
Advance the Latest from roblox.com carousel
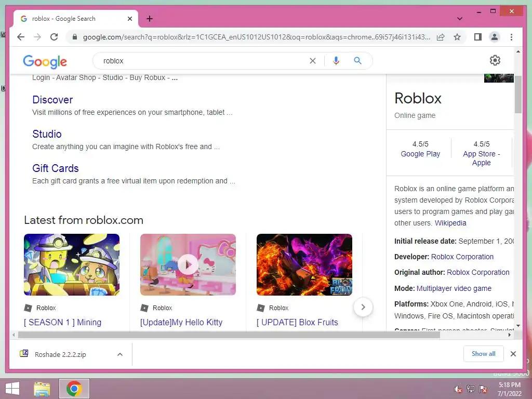point(363,307)
